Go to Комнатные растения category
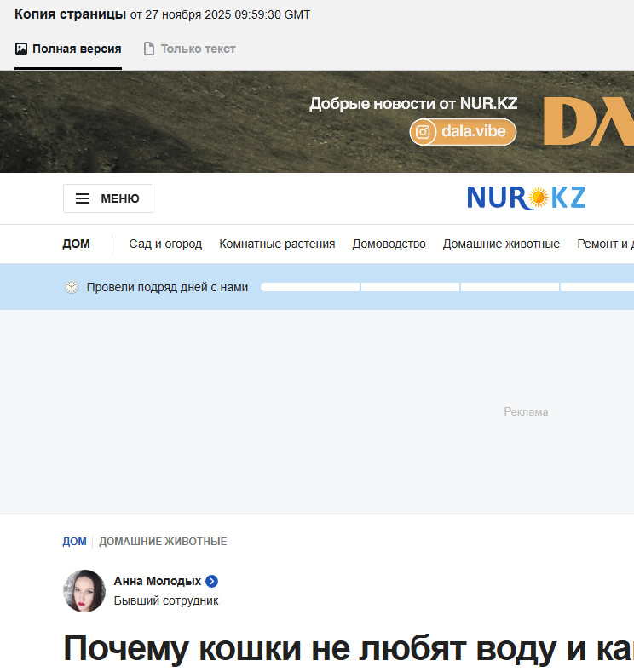634x672 pixels. 277,244
